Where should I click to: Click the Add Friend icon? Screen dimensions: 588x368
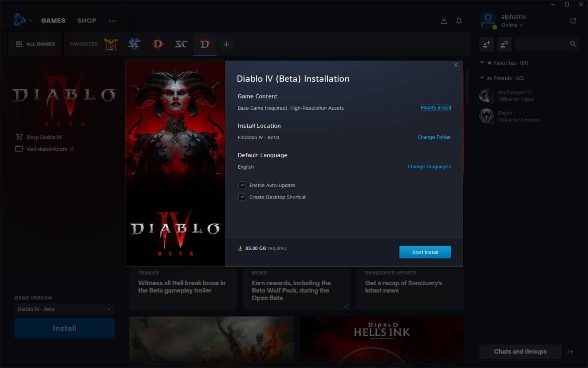coord(487,44)
